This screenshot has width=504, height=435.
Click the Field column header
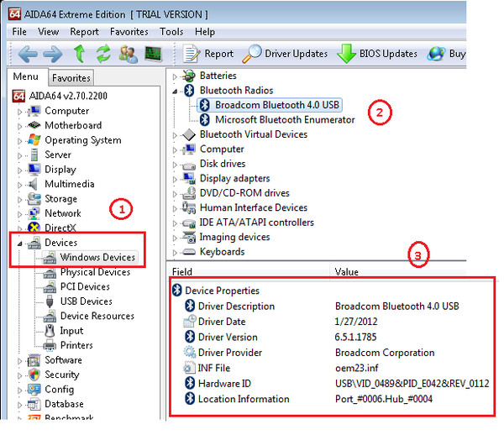point(249,272)
